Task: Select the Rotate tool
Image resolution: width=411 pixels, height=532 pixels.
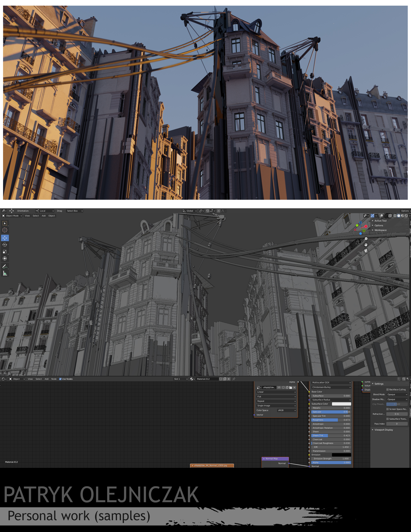Action: tap(5, 245)
